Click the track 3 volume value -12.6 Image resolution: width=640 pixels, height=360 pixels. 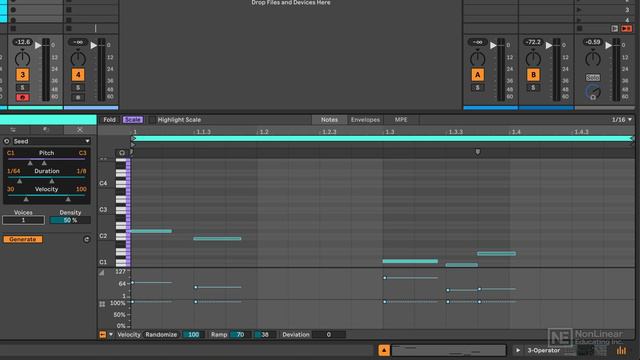(x=22, y=42)
